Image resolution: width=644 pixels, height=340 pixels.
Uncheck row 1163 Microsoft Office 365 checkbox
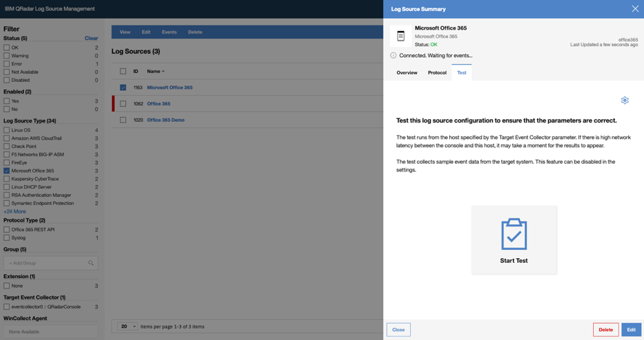coord(122,87)
